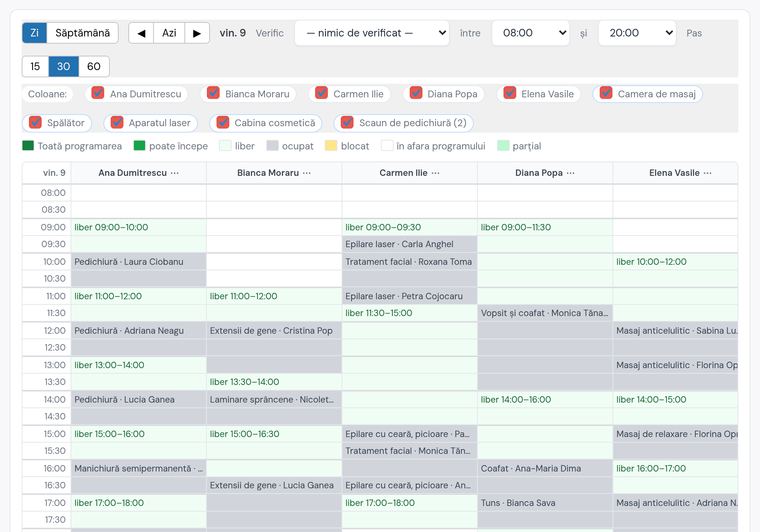Viewport: 760px width, 532px height.
Task: Open Elena Vasile column options ellipsis
Action: click(708, 173)
